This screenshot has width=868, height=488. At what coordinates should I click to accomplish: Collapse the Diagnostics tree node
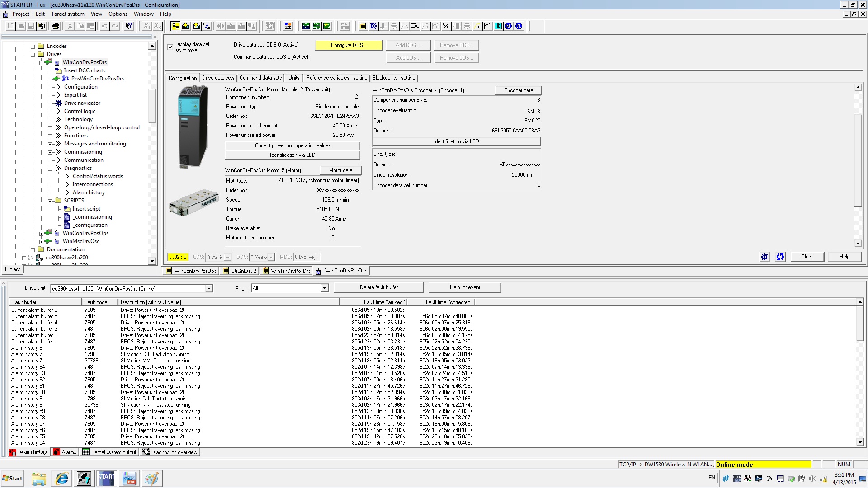click(x=50, y=168)
